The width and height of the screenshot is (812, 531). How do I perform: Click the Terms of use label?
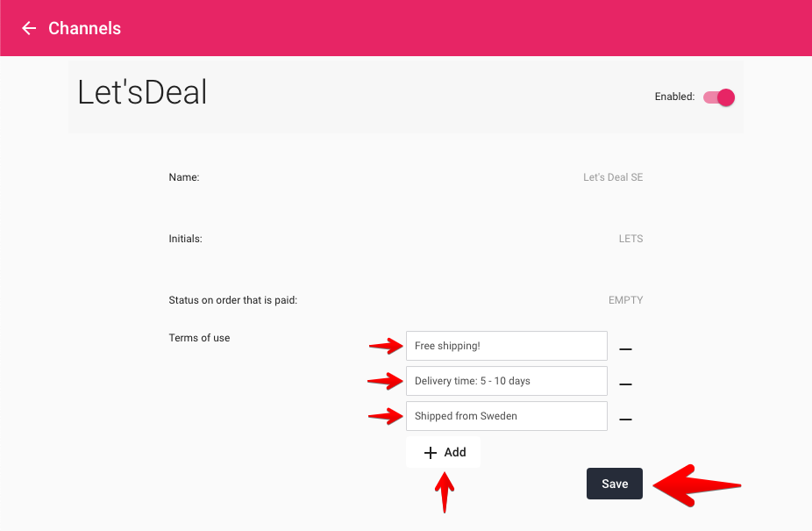pos(199,338)
